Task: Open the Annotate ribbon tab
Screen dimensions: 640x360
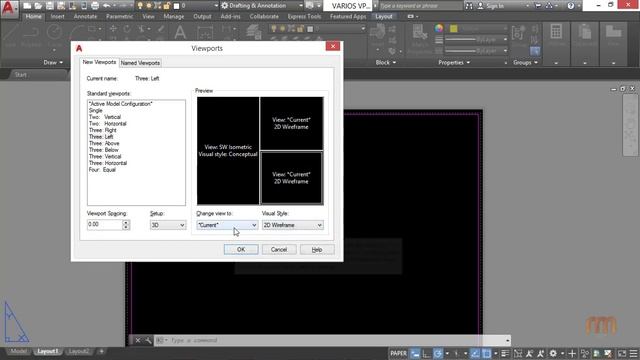Action: pyautogui.click(x=85, y=16)
